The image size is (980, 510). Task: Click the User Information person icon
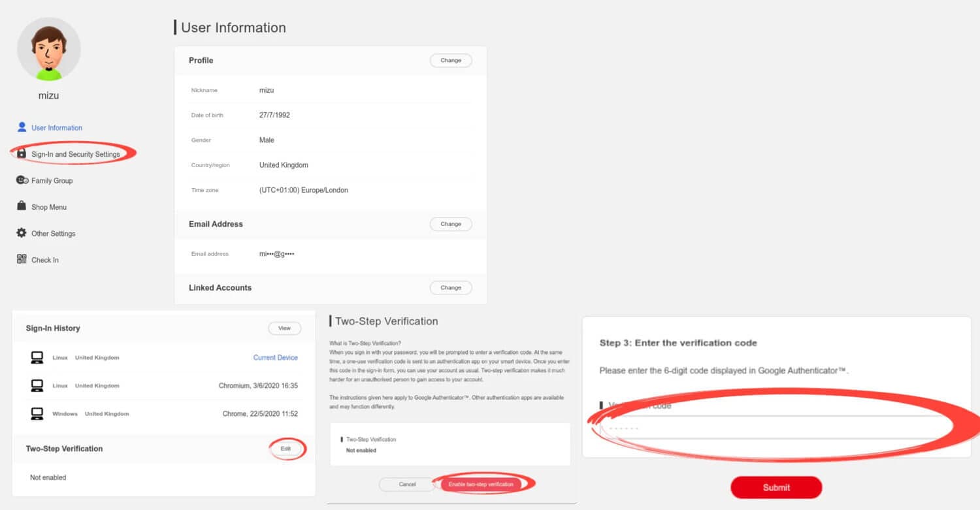click(22, 127)
